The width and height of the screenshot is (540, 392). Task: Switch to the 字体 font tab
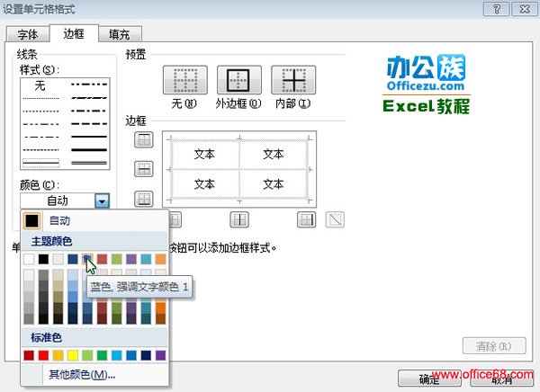point(28,34)
